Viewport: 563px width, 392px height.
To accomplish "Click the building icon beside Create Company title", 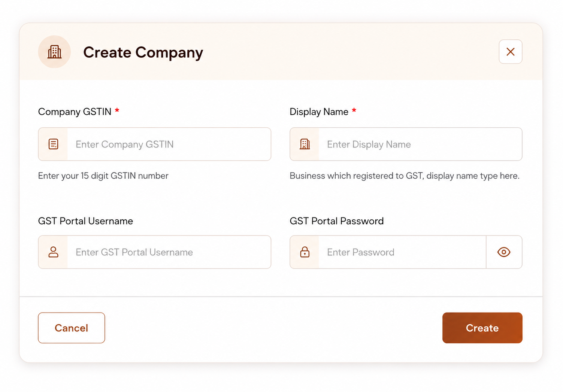I will click(54, 52).
